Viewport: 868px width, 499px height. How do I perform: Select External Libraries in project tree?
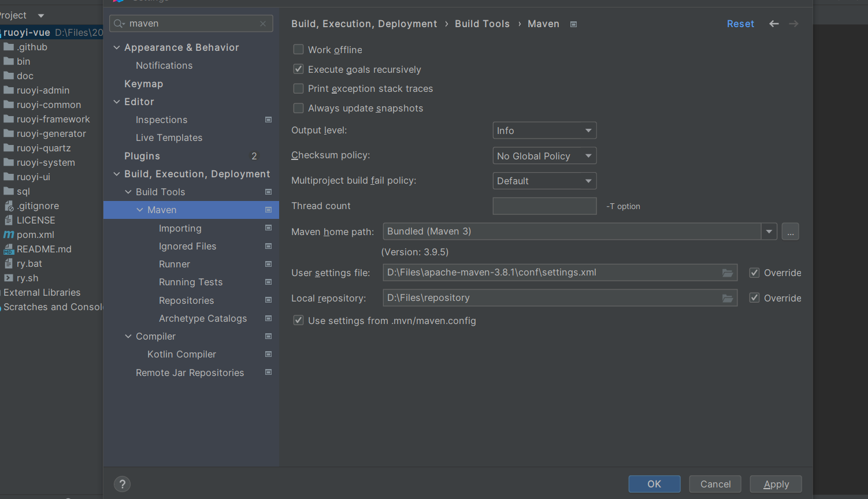pos(42,292)
